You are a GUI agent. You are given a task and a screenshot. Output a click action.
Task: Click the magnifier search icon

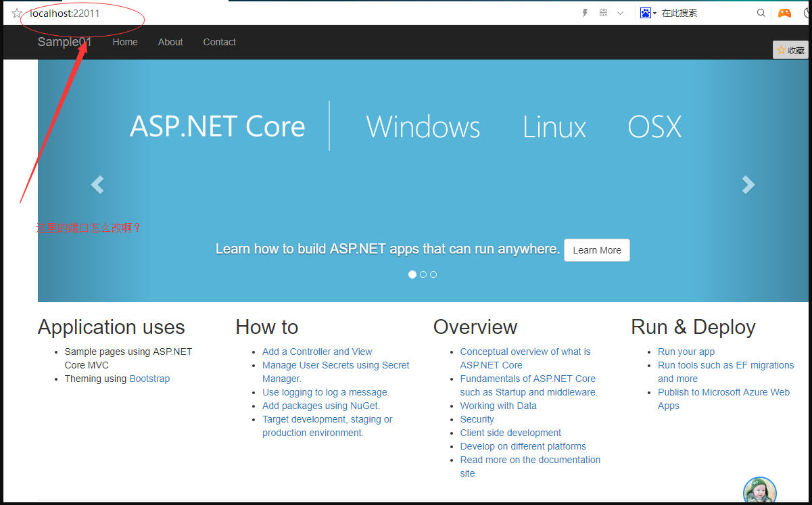coord(761,13)
